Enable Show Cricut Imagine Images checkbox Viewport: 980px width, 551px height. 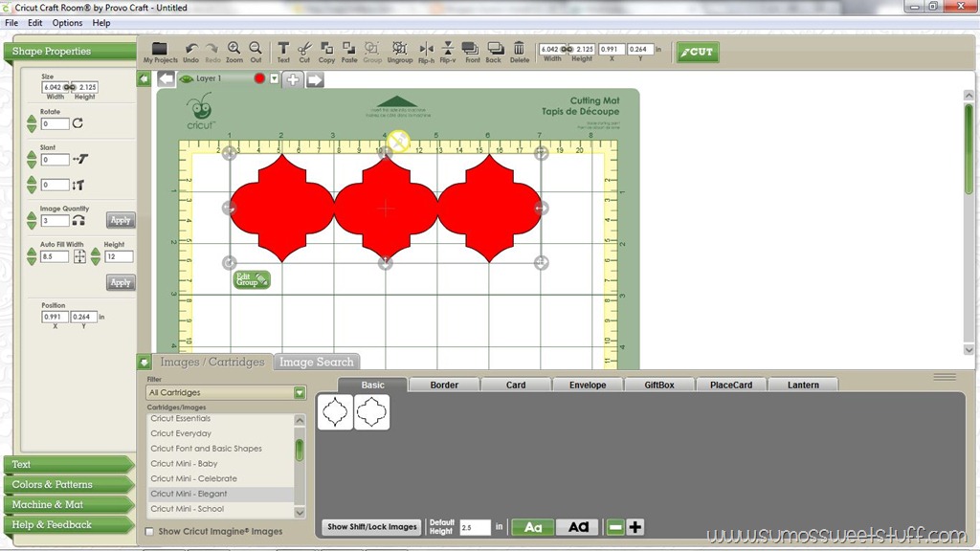point(149,532)
